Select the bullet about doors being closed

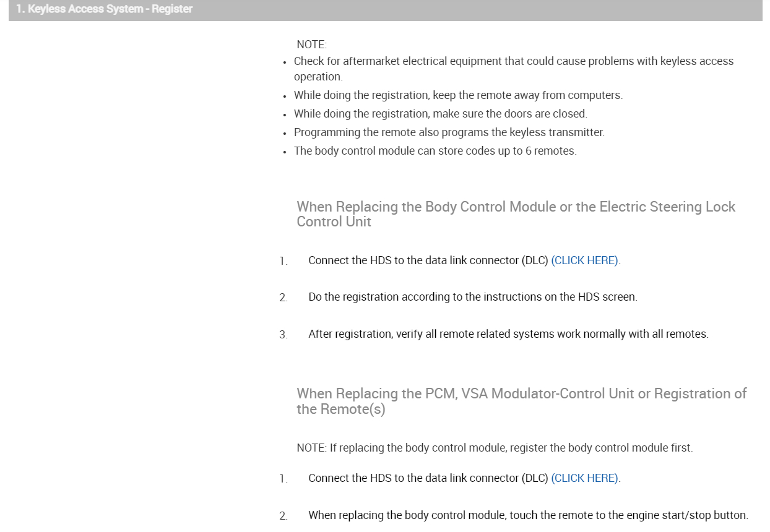tap(440, 114)
